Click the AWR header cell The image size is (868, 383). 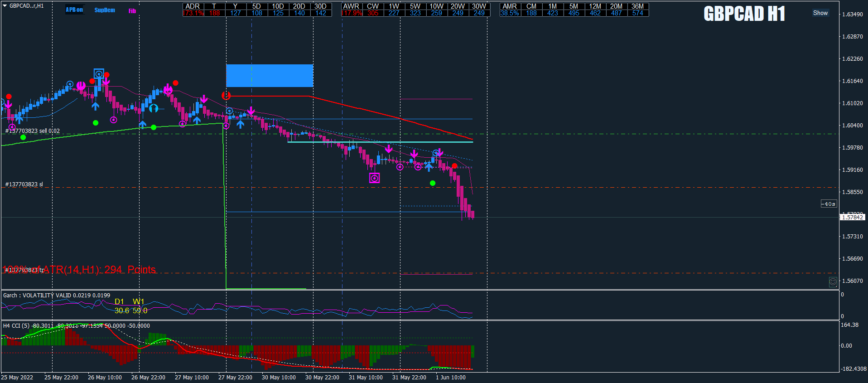pos(351,6)
